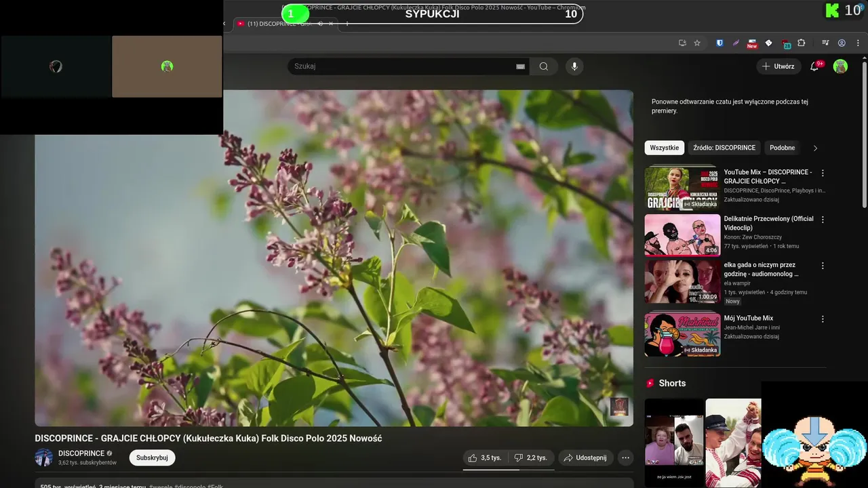Like the video (3,5 tys.)

[485, 457]
